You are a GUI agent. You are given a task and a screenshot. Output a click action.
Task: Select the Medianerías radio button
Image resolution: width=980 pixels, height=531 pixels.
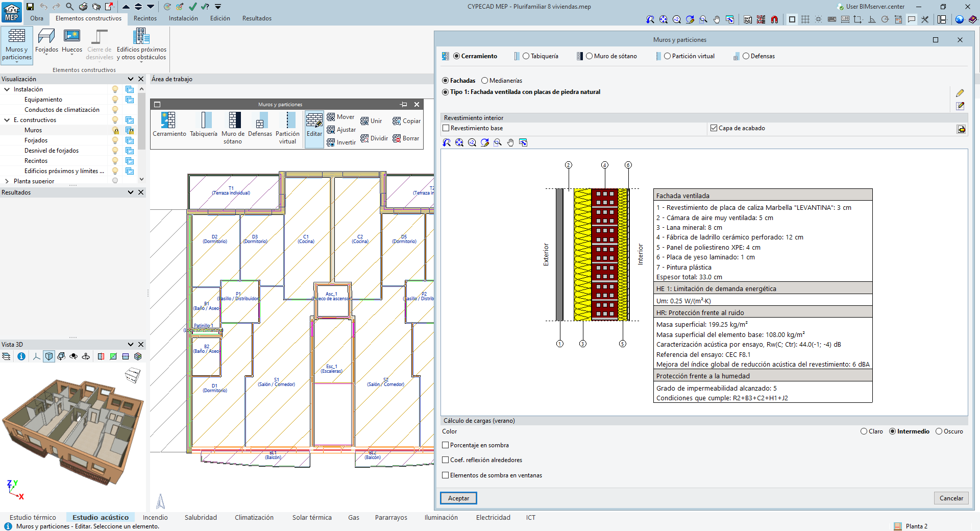485,81
